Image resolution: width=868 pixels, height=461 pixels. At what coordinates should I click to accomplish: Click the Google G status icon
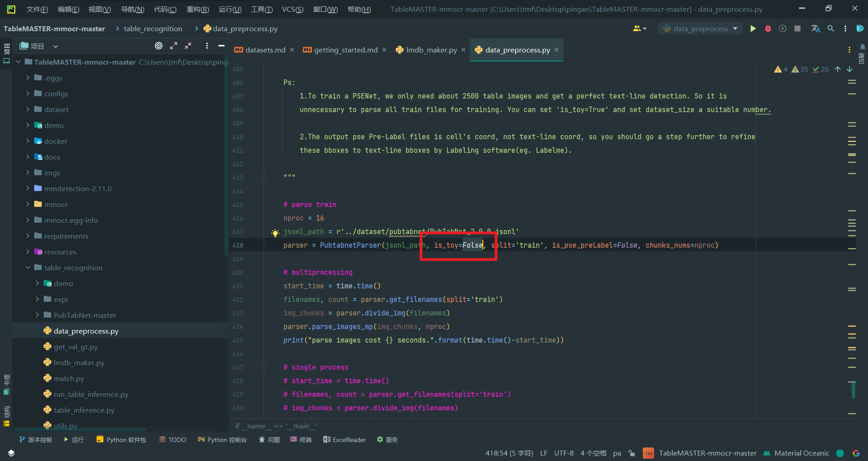coord(856,453)
